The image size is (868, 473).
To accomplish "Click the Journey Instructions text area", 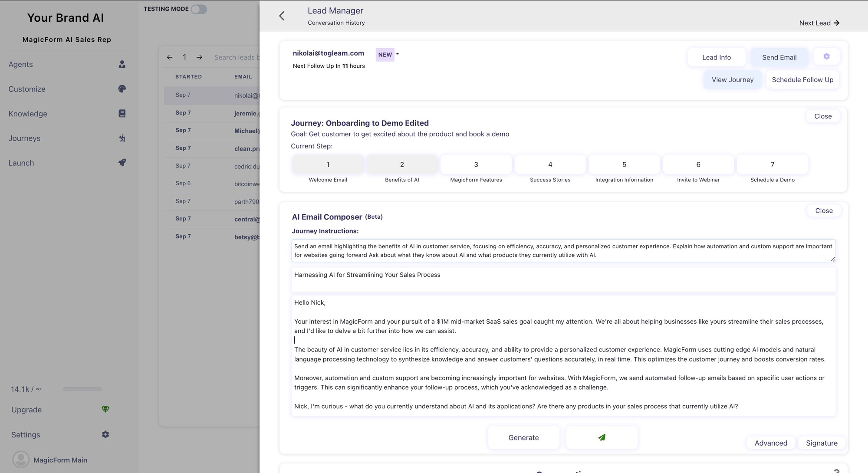I will [x=563, y=250].
